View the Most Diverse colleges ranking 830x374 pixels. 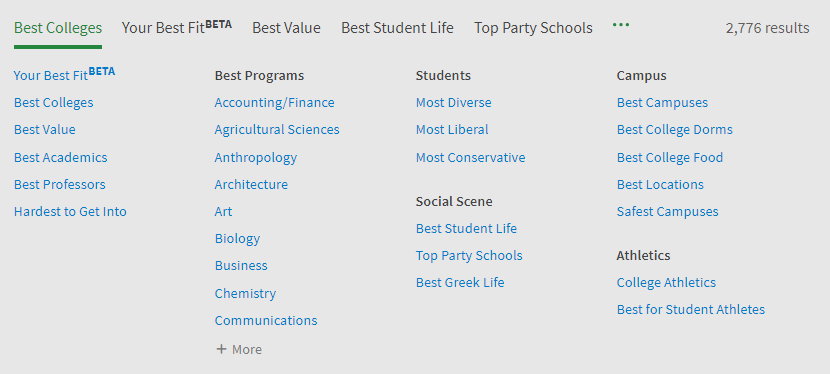[454, 103]
